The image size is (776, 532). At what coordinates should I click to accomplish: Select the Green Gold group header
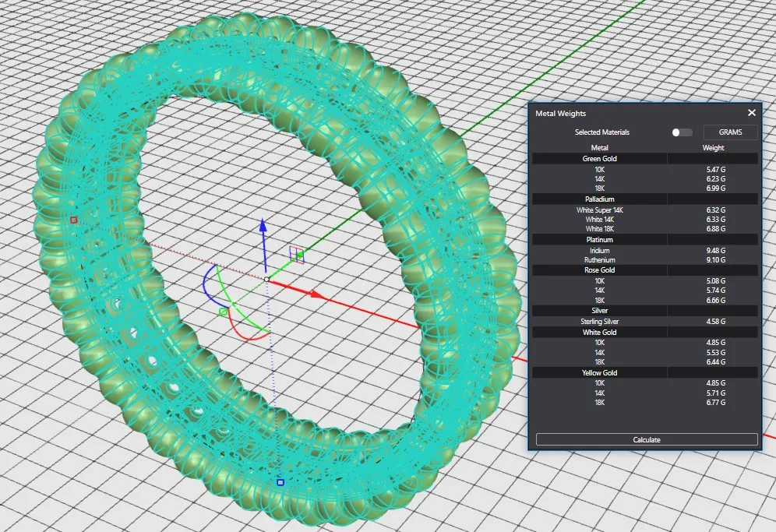pos(599,159)
